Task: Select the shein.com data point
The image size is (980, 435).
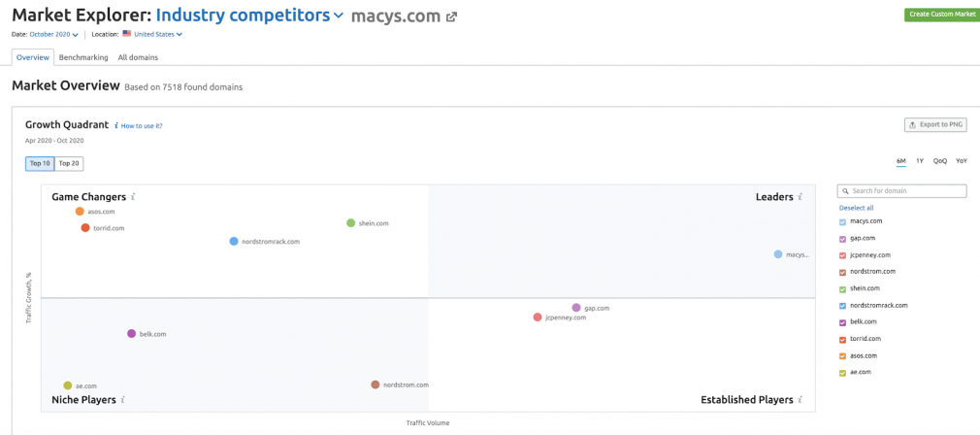Action: [350, 223]
